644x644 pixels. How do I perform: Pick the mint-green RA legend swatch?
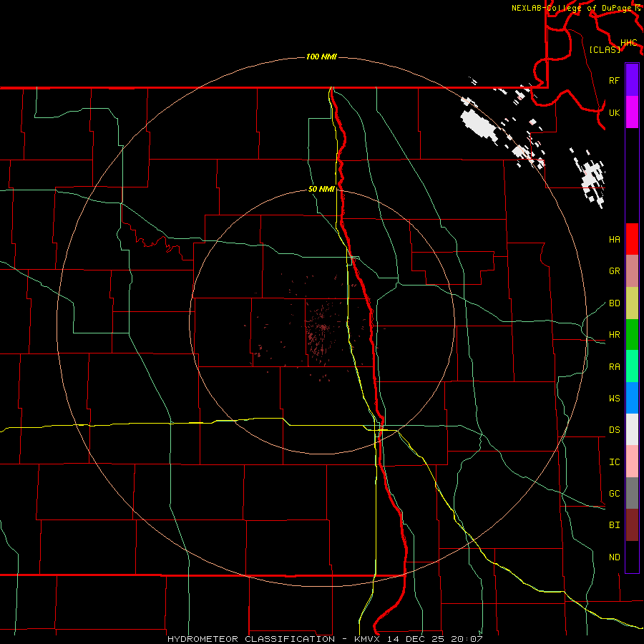632,366
